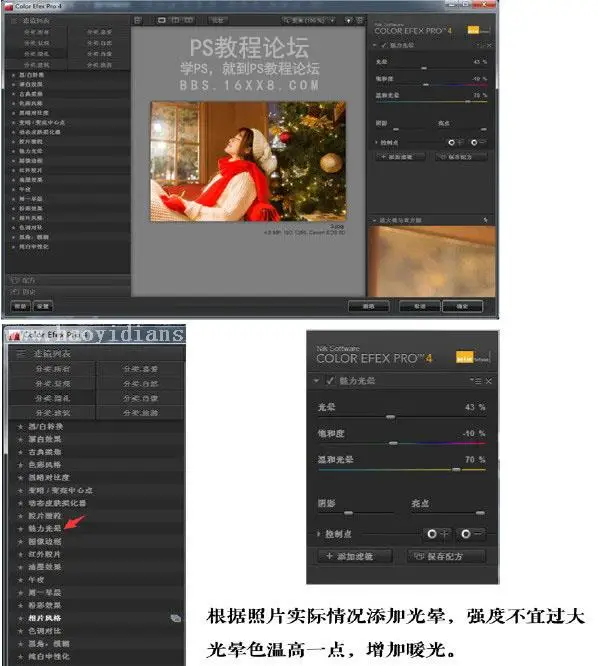Adjust the 温和光晕 70% slider in enlarged settings
Image resolution: width=598 pixels, height=666 pixels.
(x=456, y=470)
